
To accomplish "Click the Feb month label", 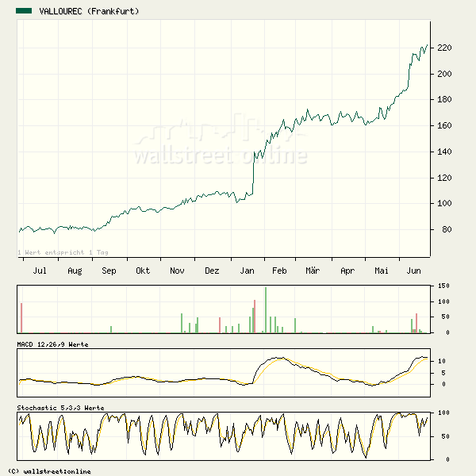I will pyautogui.click(x=279, y=271).
